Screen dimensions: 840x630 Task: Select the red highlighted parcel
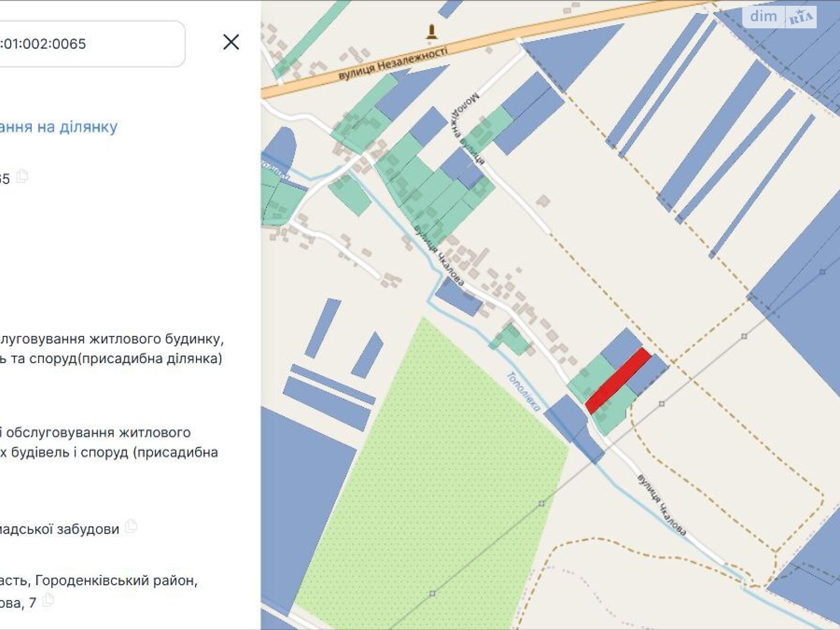618,381
